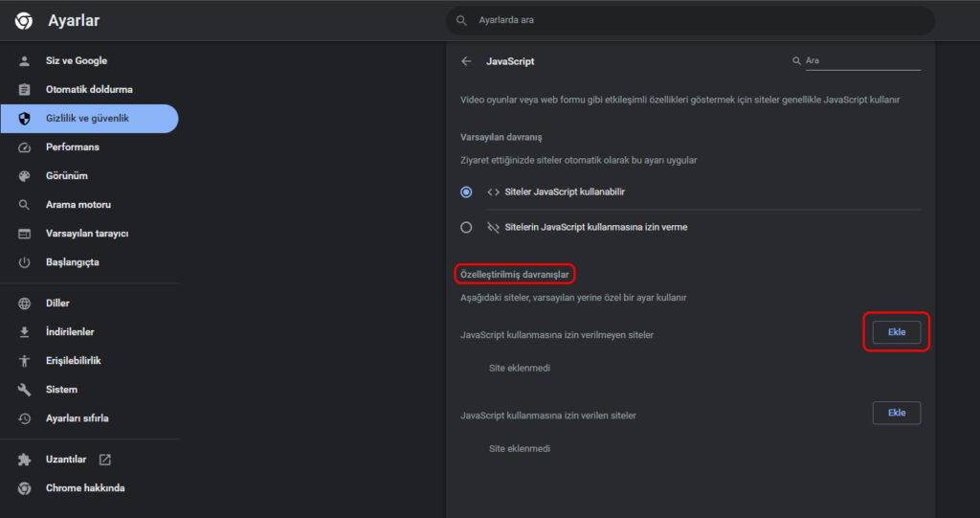This screenshot has width=980, height=518.
Task: Click the browser window icon for Varsayılan tarayıcı
Action: (24, 234)
